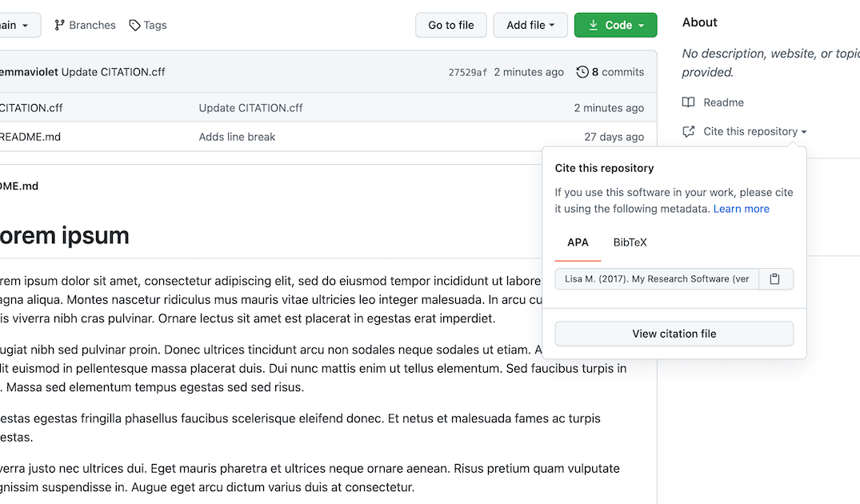The width and height of the screenshot is (860, 504).
Task: View the 8 commits history
Action: pyautogui.click(x=618, y=72)
